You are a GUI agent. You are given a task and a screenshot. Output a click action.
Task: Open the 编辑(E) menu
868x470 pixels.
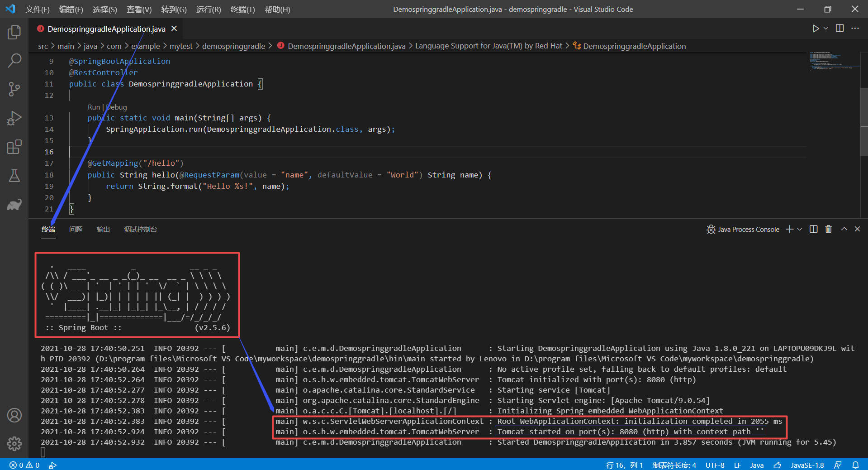(x=71, y=10)
